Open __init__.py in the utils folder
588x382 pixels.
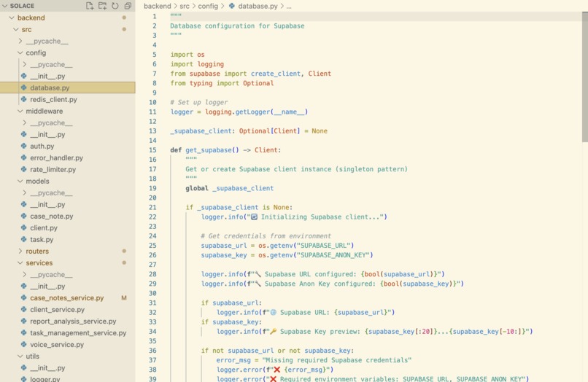47,367
